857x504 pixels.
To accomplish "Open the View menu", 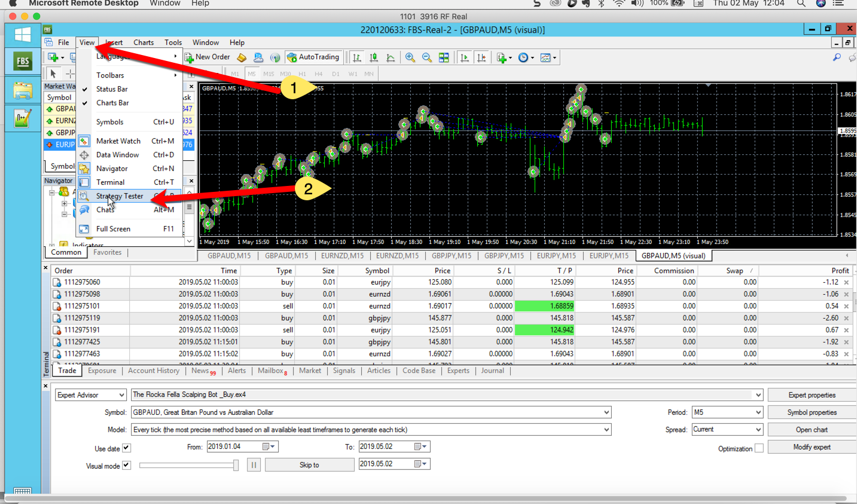I will (x=87, y=42).
